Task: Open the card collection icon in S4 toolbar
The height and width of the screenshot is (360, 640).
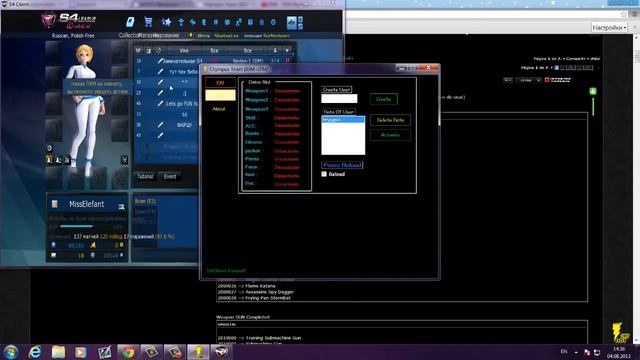Action: [130, 22]
